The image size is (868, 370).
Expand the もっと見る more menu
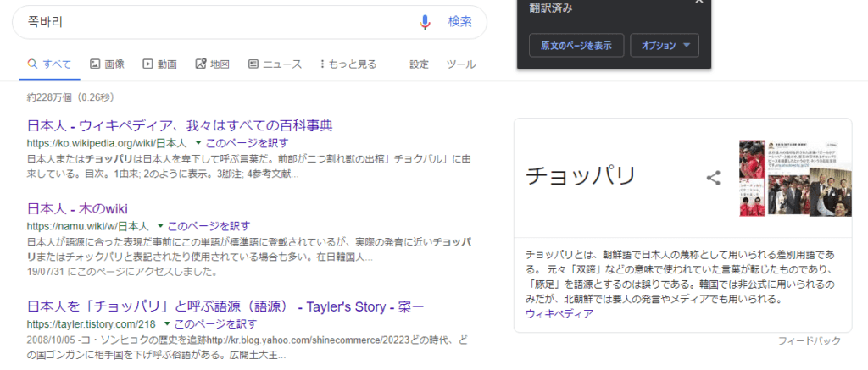(x=348, y=64)
